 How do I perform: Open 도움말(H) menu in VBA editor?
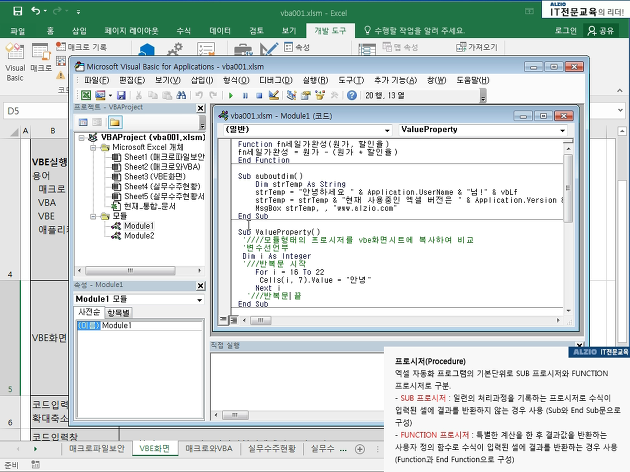coord(472,80)
